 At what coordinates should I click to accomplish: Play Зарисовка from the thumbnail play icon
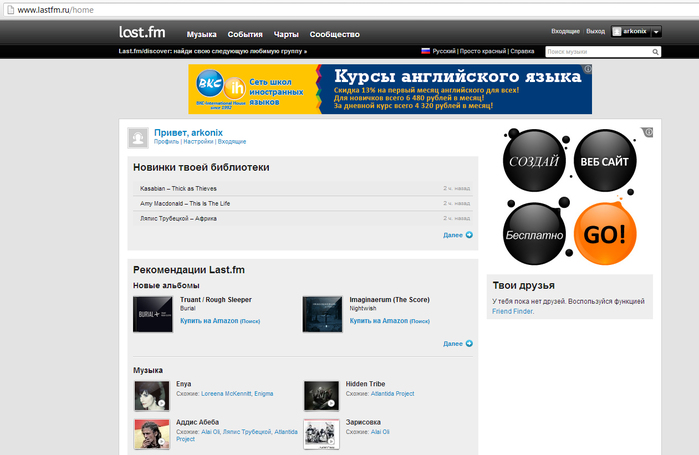[331, 442]
